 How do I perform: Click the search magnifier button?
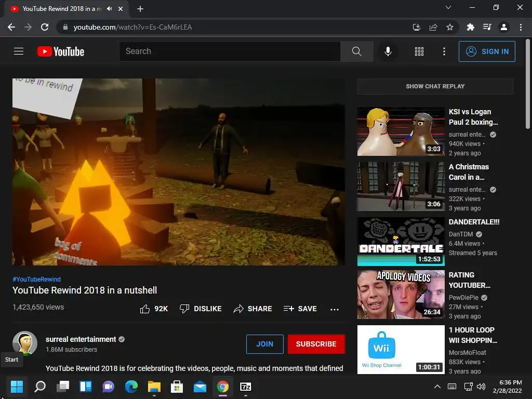[x=356, y=51]
